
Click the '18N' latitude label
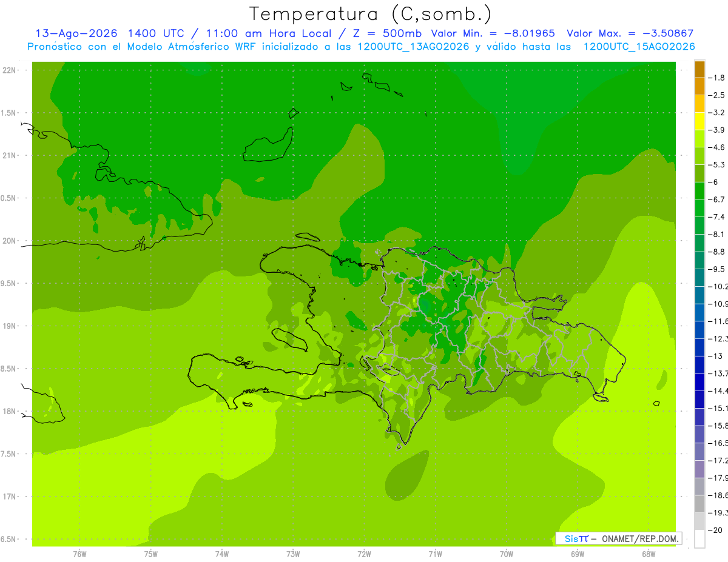tap(9, 412)
